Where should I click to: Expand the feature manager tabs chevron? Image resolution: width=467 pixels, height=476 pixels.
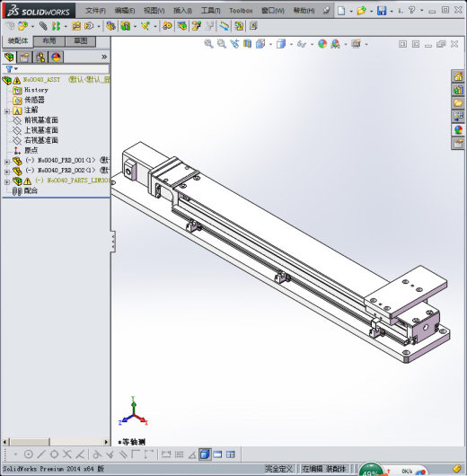[104, 57]
